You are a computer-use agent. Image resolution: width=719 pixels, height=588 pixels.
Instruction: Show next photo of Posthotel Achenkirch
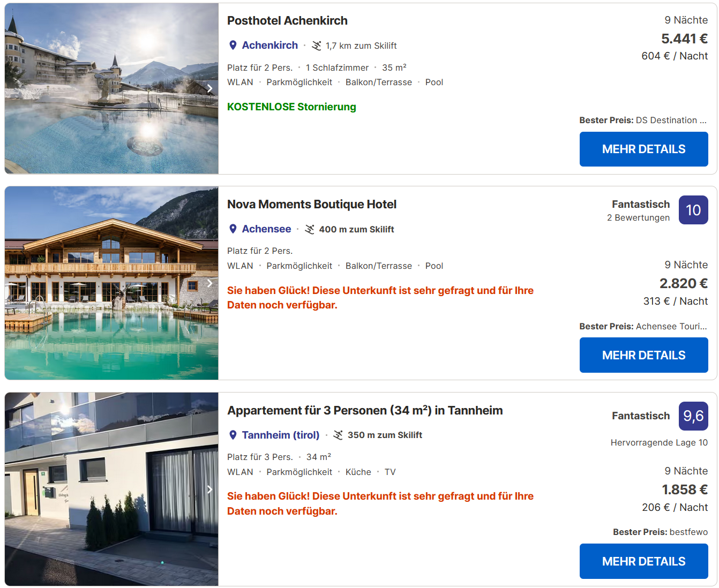coord(209,88)
